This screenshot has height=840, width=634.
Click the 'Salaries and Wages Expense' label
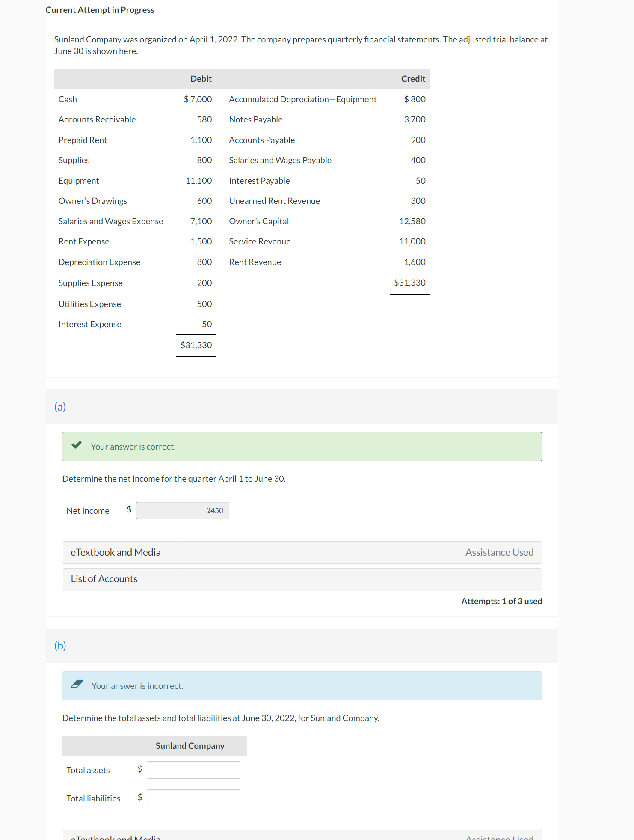pos(111,221)
